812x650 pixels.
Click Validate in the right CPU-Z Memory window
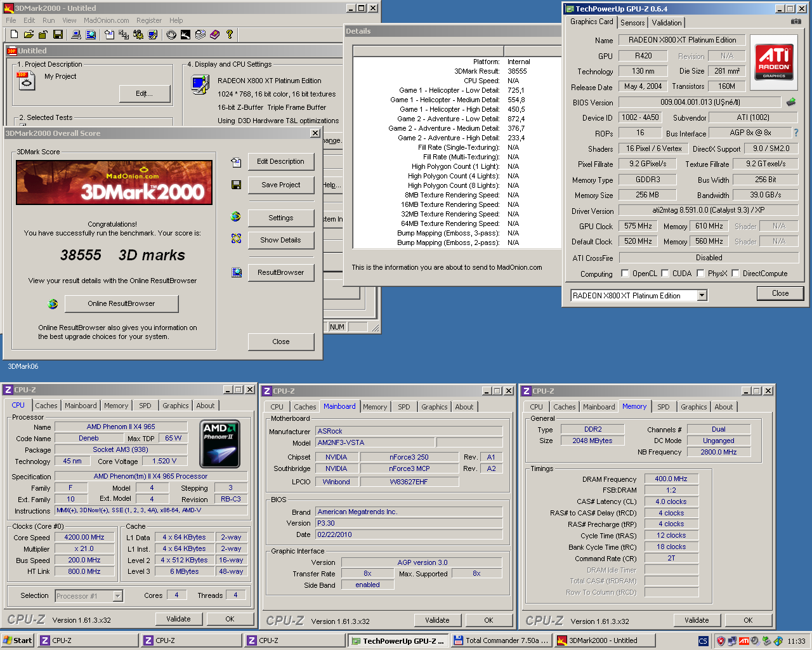697,620
